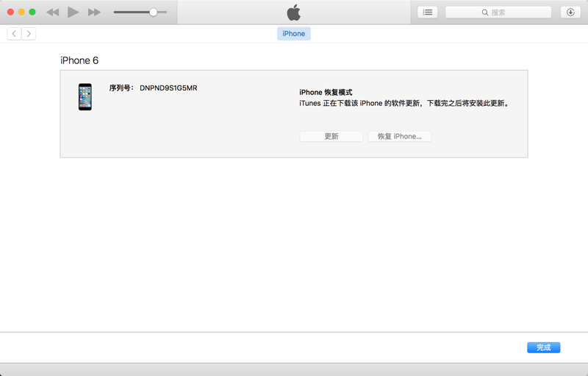Minimize the window with yellow button

pyautogui.click(x=21, y=12)
